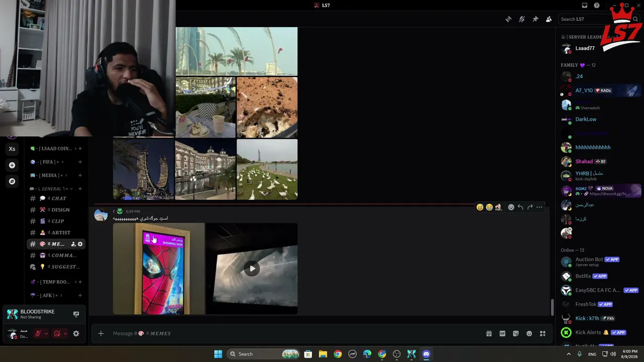Open the ARTIST channel
644x362 pixels.
(x=56, y=232)
